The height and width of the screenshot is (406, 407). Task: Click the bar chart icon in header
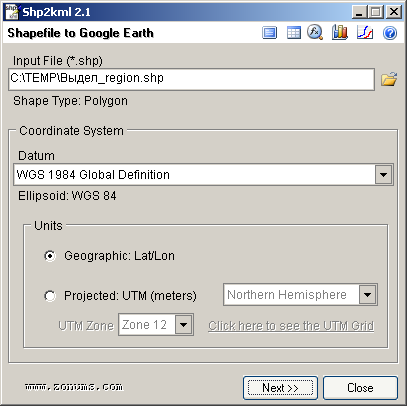point(340,33)
